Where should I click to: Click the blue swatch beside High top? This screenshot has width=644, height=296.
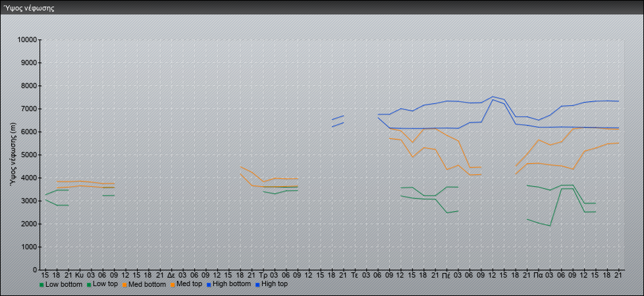pos(257,285)
